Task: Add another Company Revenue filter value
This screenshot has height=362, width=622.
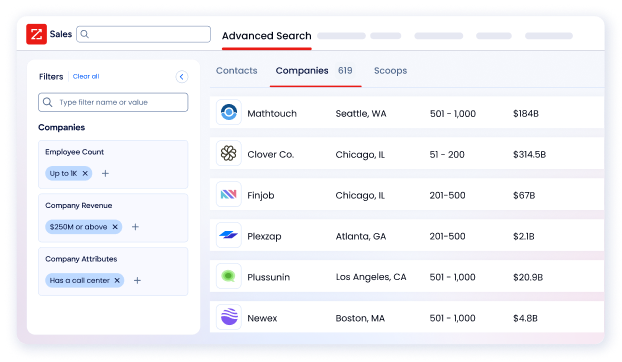Action: click(135, 227)
